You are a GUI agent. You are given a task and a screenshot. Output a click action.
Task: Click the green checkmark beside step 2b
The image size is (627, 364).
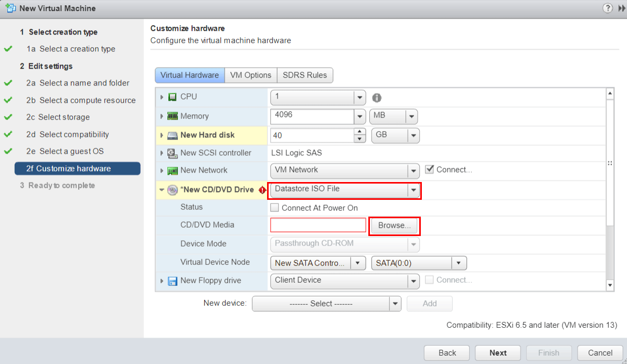8,100
